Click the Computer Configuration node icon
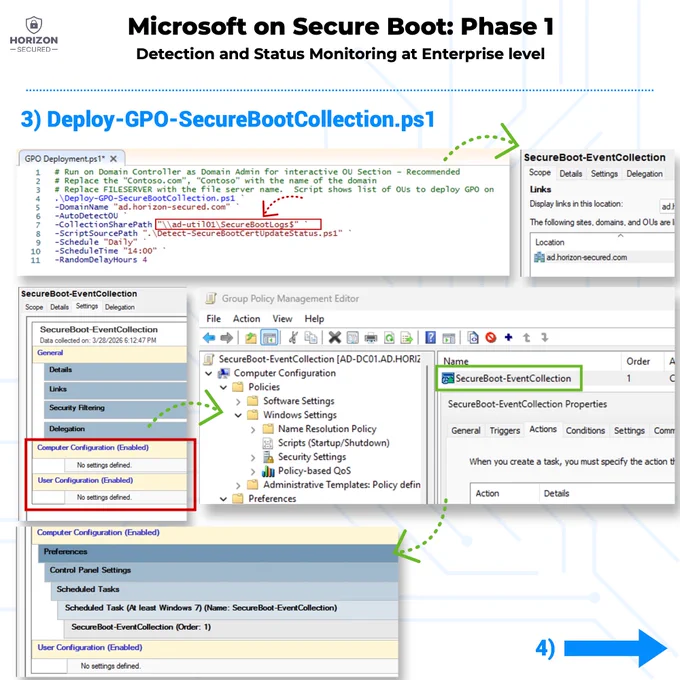680x680 pixels. (x=224, y=373)
